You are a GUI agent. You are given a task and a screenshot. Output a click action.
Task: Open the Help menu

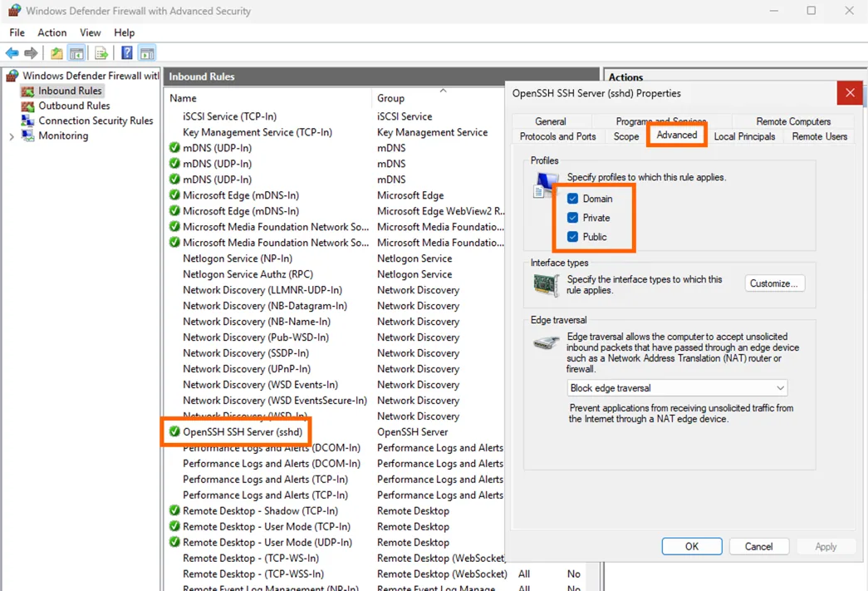click(x=124, y=32)
